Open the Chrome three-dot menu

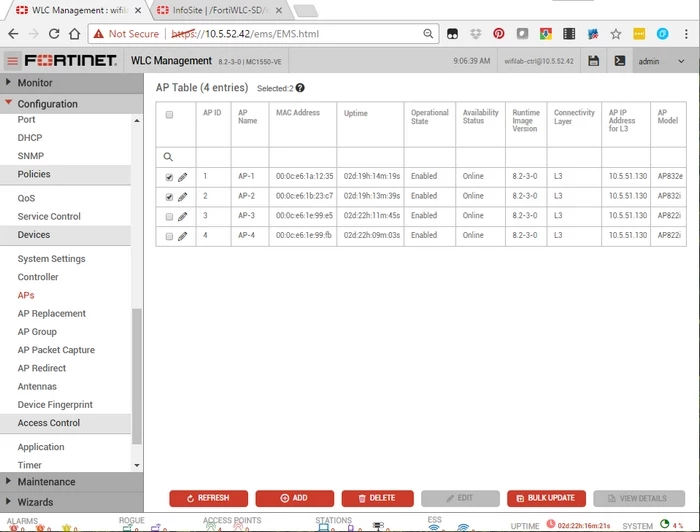click(x=686, y=34)
